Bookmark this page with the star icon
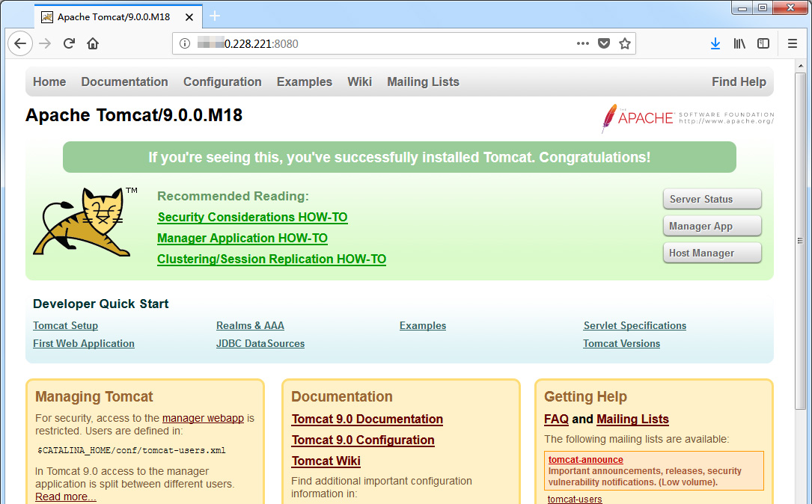Screen dimensions: 812x504 [625, 43]
